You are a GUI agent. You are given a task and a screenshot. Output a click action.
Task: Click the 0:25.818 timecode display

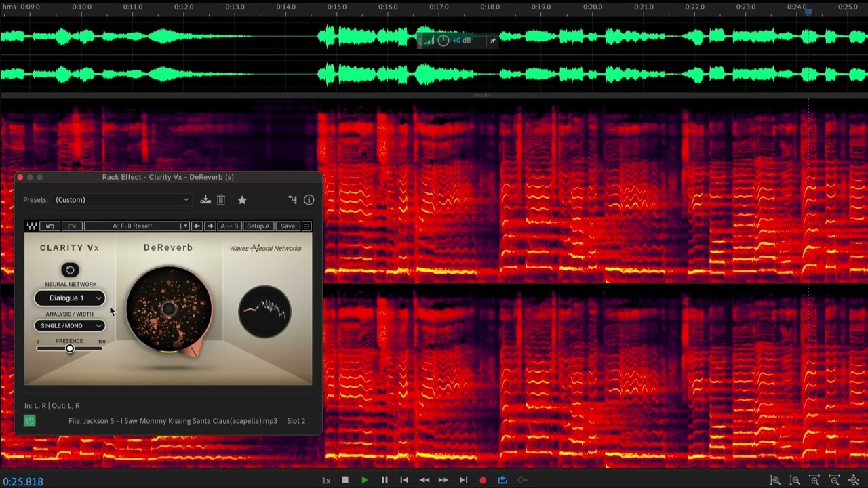pos(23,481)
